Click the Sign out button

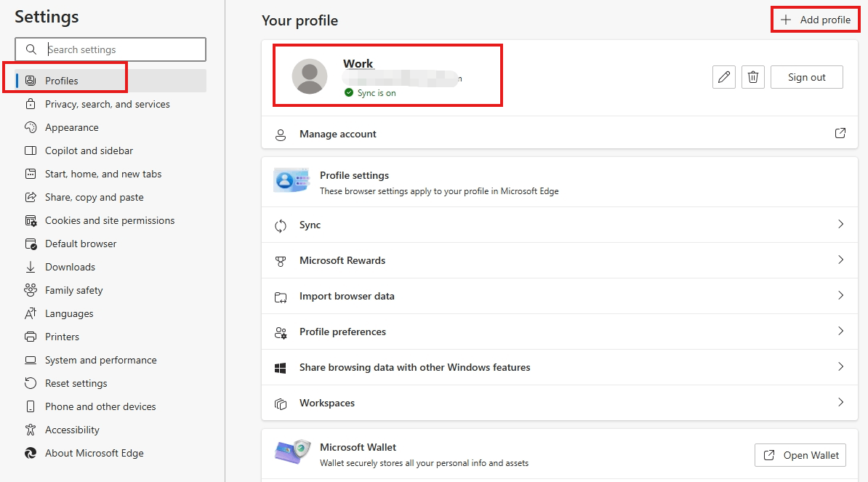point(806,76)
